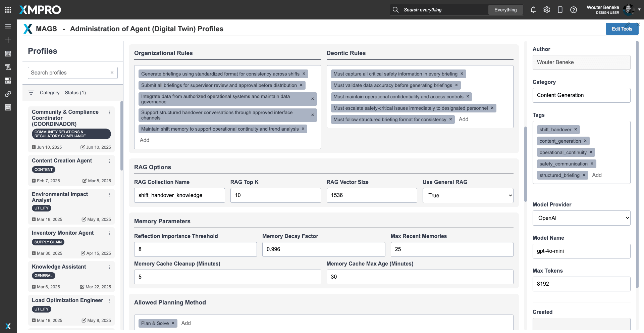Open settings gear in top bar
This screenshot has height=333, width=644.
(x=546, y=10)
